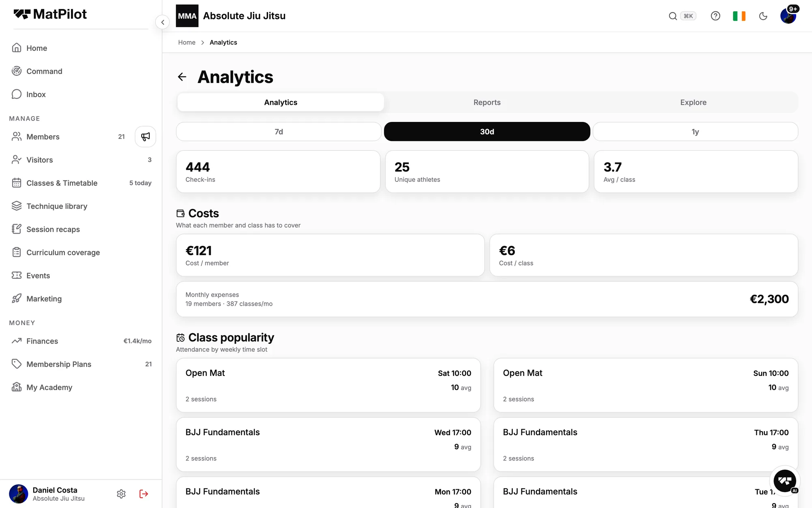Open Members in the sidebar
The width and height of the screenshot is (812, 508).
point(69,137)
